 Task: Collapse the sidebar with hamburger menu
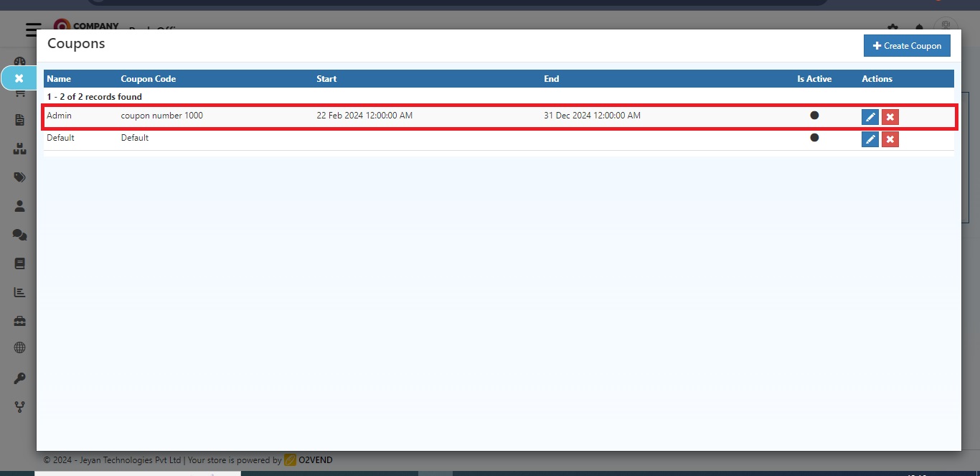pyautogui.click(x=34, y=30)
